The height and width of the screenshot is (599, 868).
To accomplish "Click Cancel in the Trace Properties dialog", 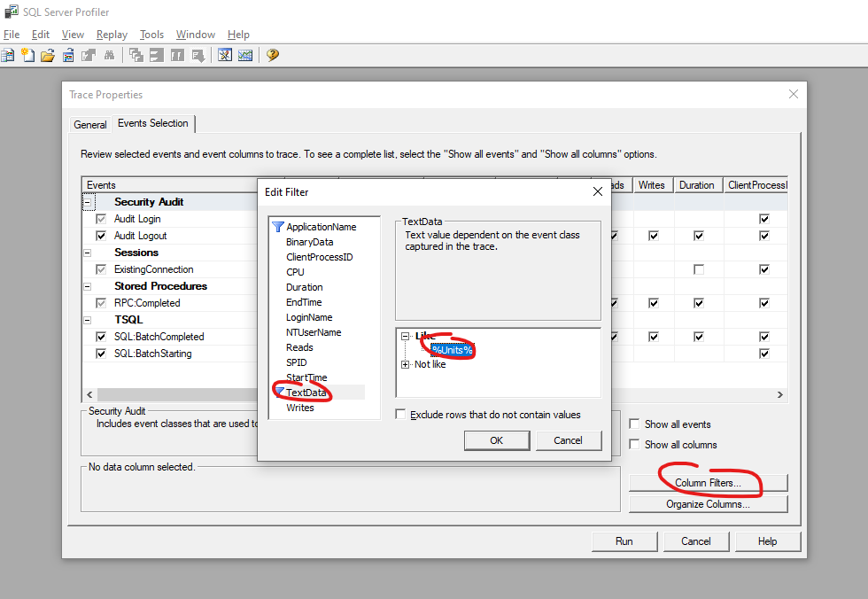I will tap(696, 541).
